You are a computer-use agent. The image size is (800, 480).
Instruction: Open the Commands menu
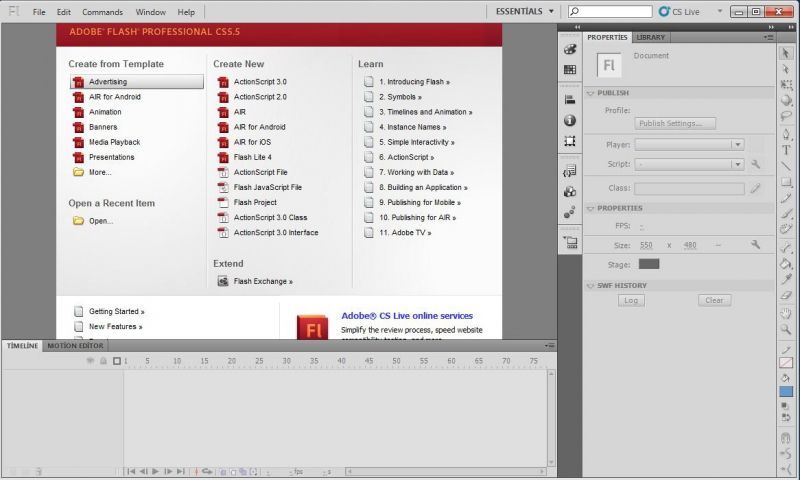[x=103, y=12]
